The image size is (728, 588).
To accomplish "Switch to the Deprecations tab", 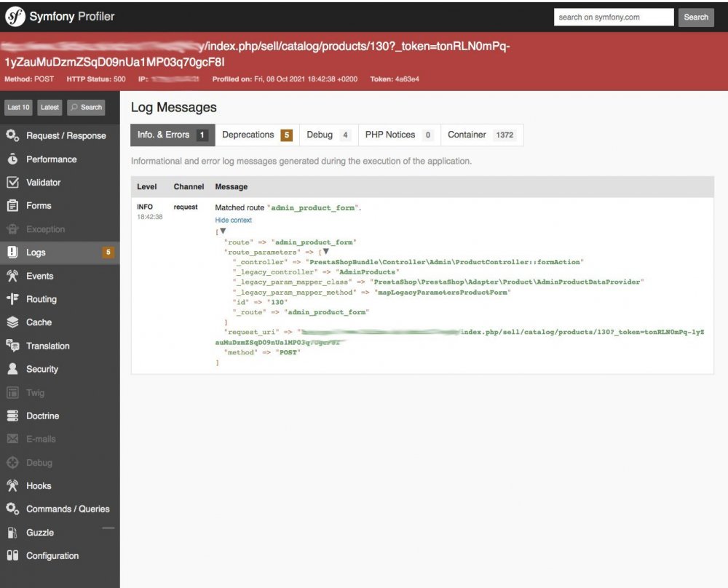I will [x=248, y=135].
